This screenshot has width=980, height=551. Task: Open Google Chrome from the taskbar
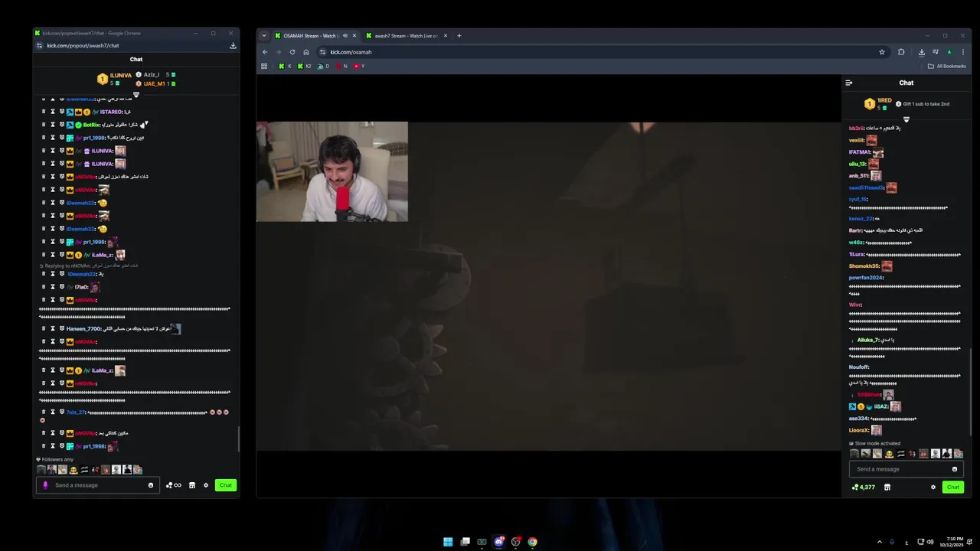[x=532, y=542]
